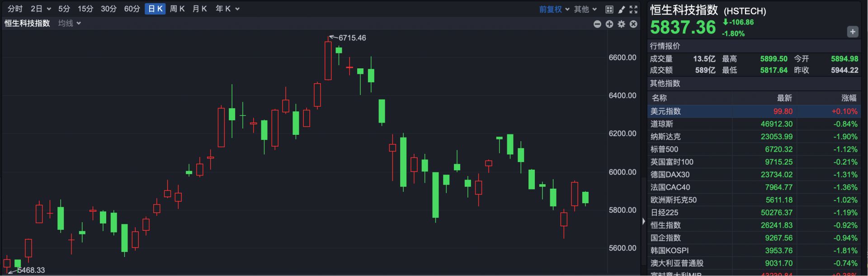The height and width of the screenshot is (276, 868).
Task: Open the 前复权 adjustment dropdown
Action: [x=554, y=9]
